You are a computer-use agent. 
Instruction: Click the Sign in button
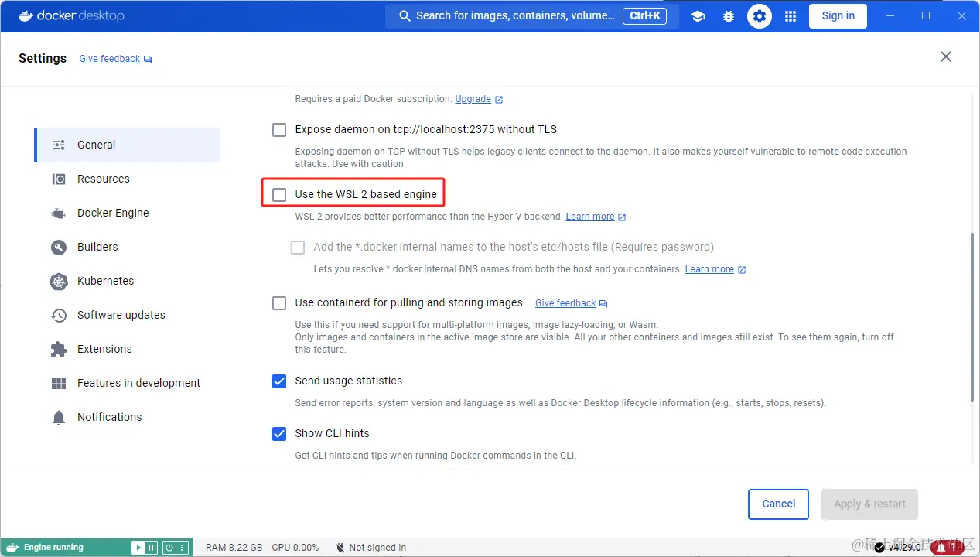[x=838, y=16]
